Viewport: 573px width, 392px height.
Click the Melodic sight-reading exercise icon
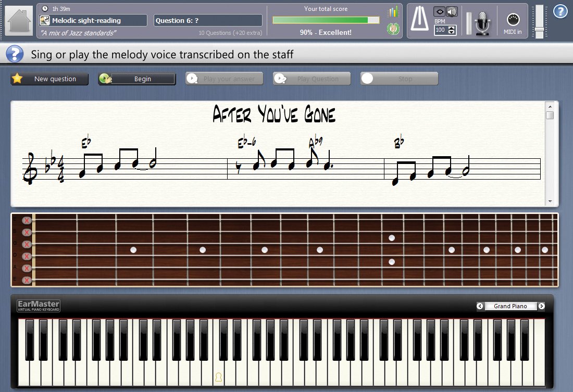pyautogui.click(x=45, y=20)
